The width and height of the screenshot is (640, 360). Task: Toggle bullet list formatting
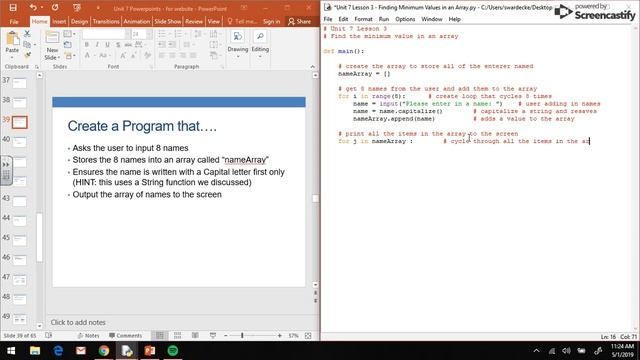coord(162,34)
